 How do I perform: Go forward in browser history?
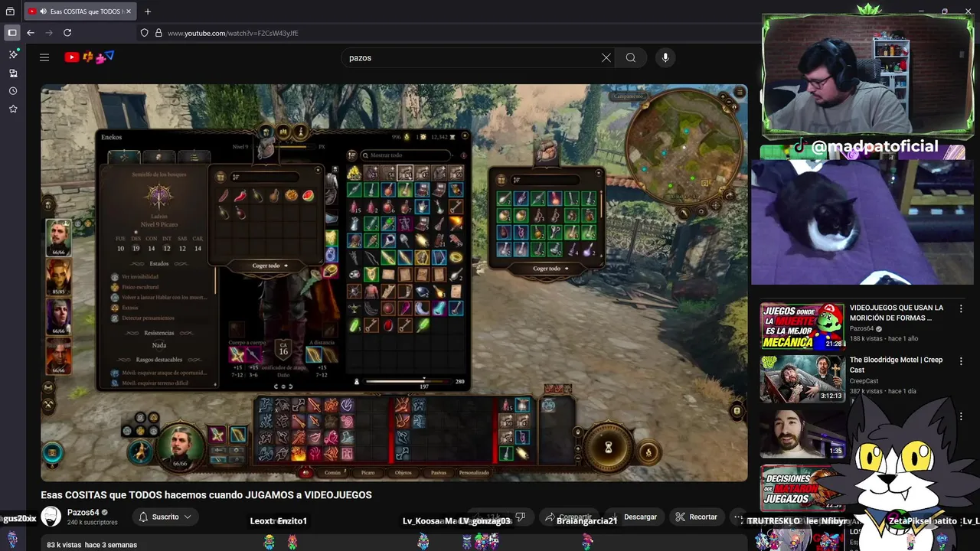[49, 33]
